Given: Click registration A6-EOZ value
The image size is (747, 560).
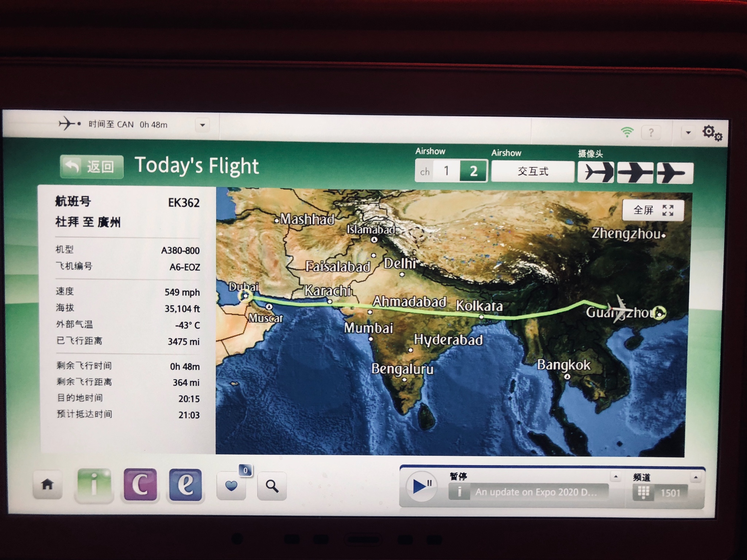Looking at the screenshot, I should 185,267.
